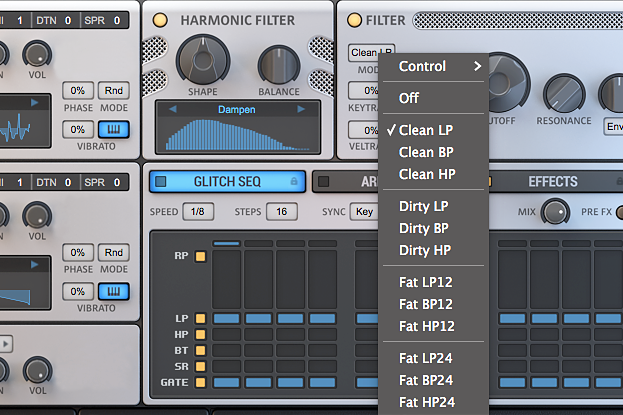Choose Dirty LP filter mode
Screen dimensions: 623x415
tap(433, 206)
